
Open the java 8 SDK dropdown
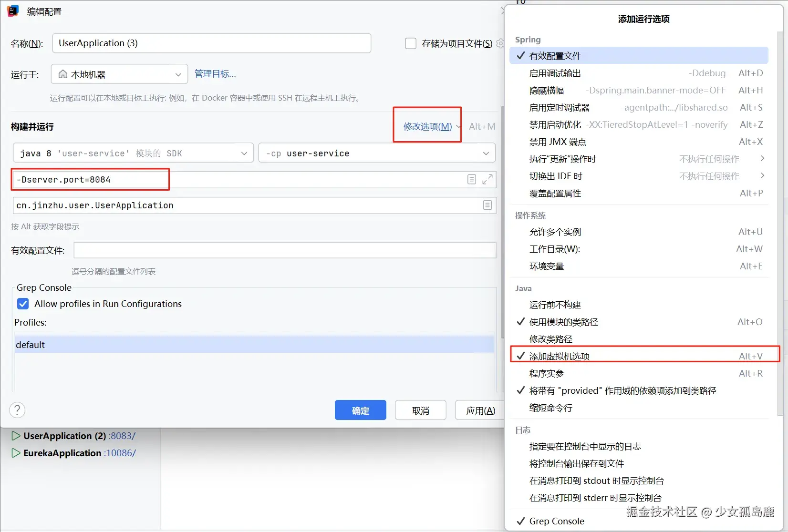(x=133, y=153)
